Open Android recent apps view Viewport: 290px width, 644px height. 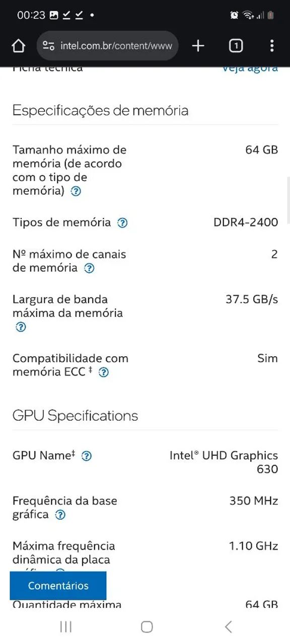click(65, 627)
